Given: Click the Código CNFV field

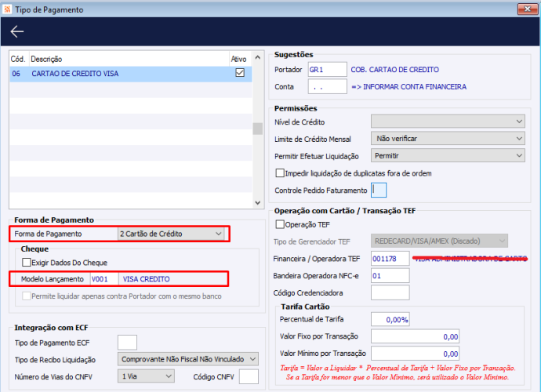Looking at the screenshot, I should click(x=249, y=376).
